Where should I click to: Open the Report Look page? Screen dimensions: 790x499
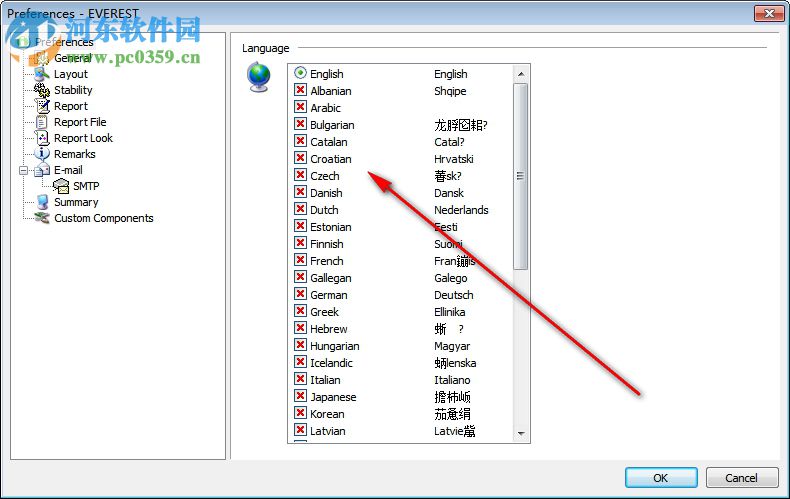[84, 138]
